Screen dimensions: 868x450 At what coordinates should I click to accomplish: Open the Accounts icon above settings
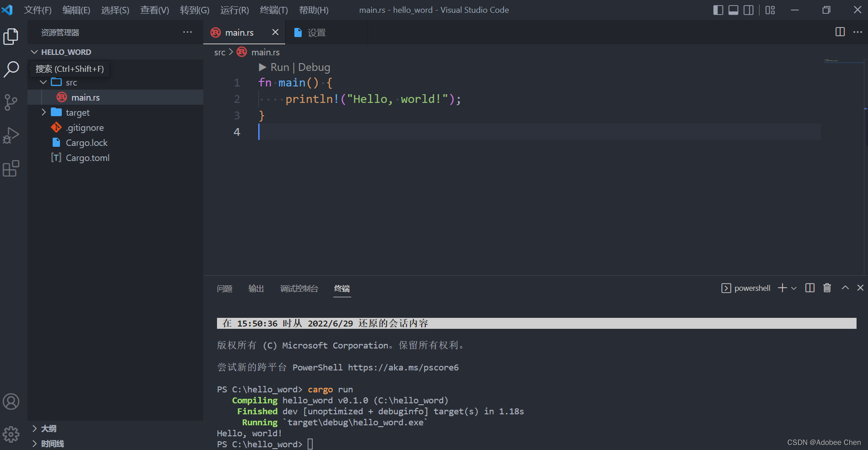pos(11,402)
